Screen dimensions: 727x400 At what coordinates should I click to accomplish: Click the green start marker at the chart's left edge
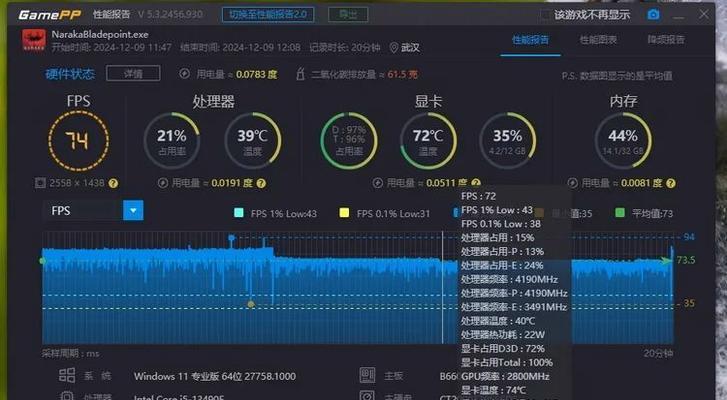(43, 261)
